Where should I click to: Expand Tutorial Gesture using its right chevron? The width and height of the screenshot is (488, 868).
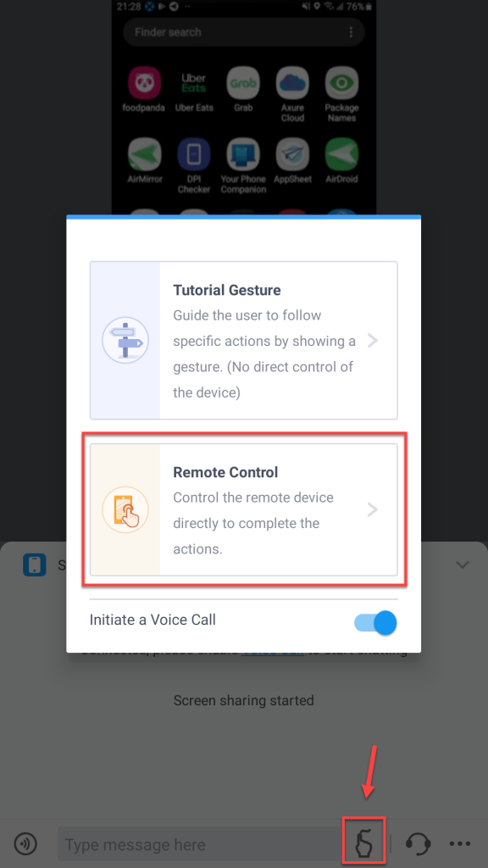tap(373, 341)
